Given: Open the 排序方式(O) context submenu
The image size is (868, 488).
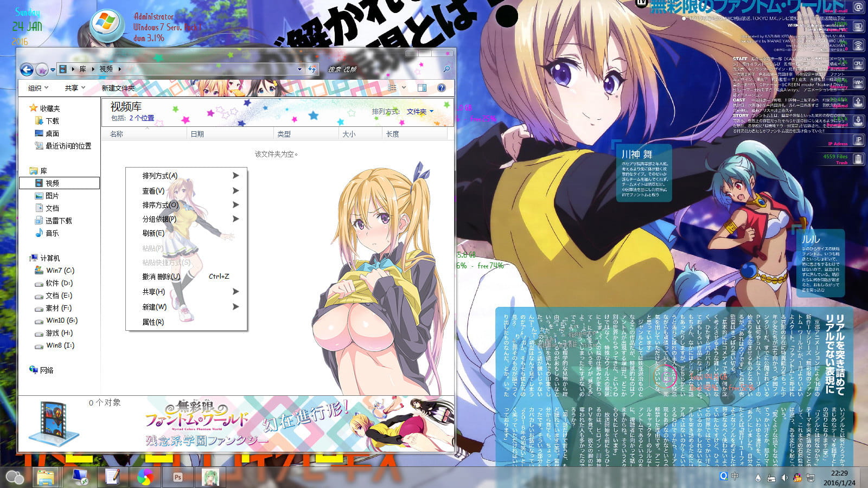Looking at the screenshot, I should 187,205.
